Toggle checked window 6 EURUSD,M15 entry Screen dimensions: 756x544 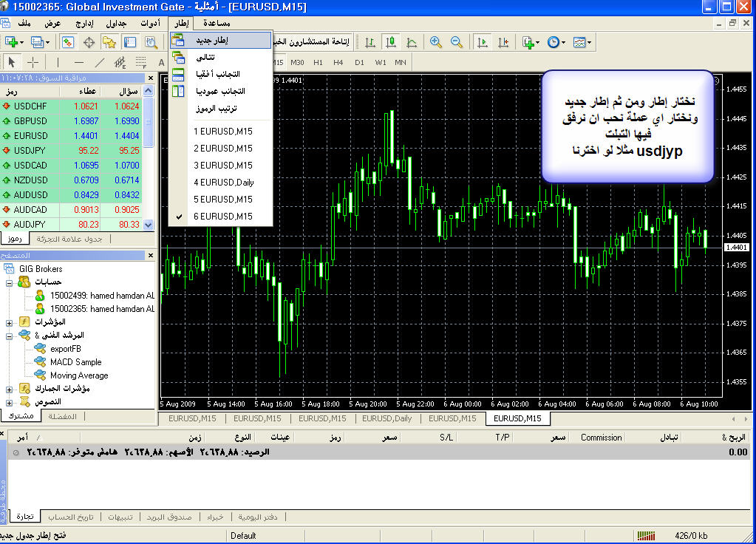pyautogui.click(x=222, y=217)
